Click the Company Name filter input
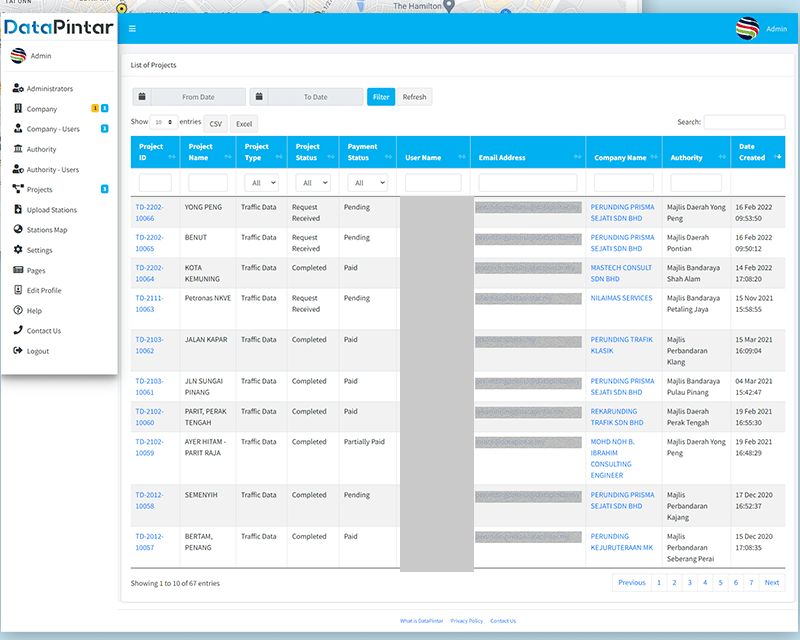800x640 pixels. [x=623, y=183]
